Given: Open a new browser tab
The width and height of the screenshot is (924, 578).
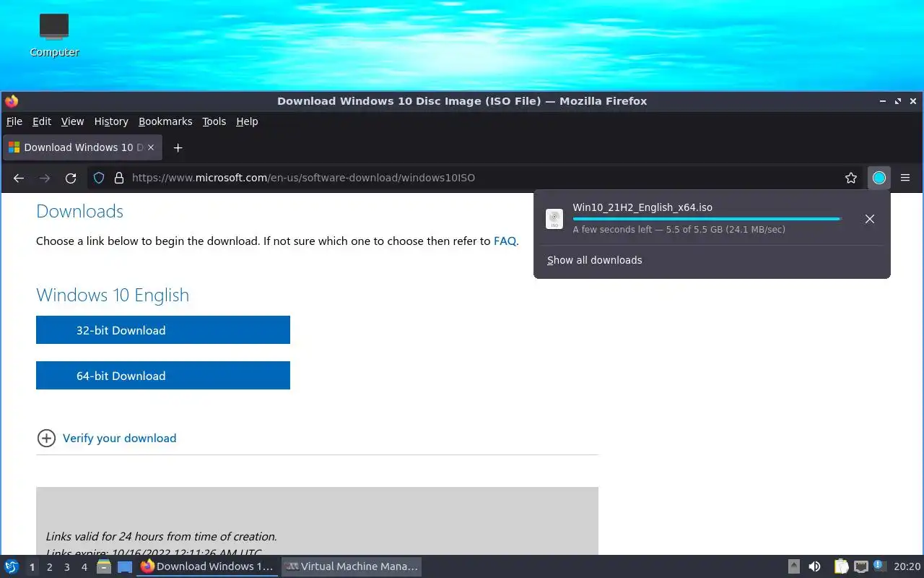Looking at the screenshot, I should click(178, 147).
